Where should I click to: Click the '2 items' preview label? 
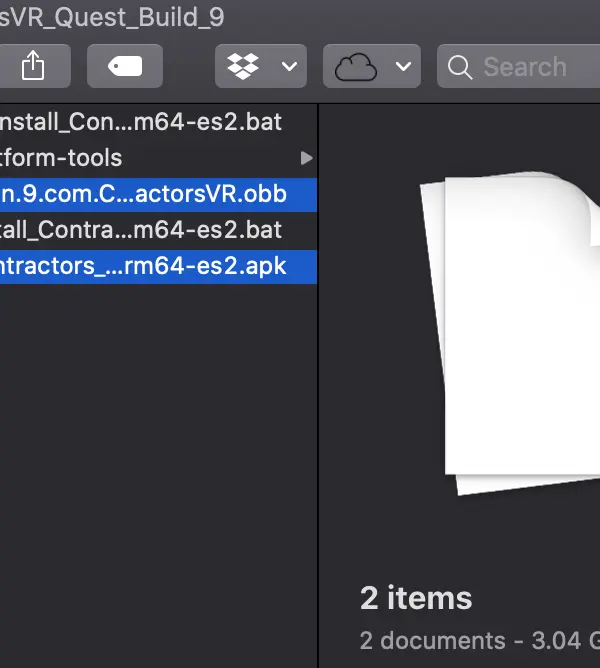click(x=416, y=598)
